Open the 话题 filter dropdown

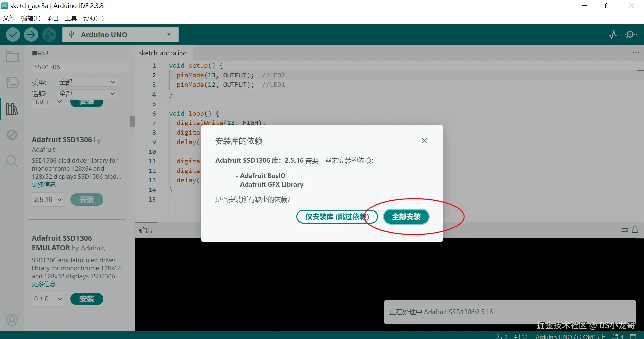click(x=87, y=94)
